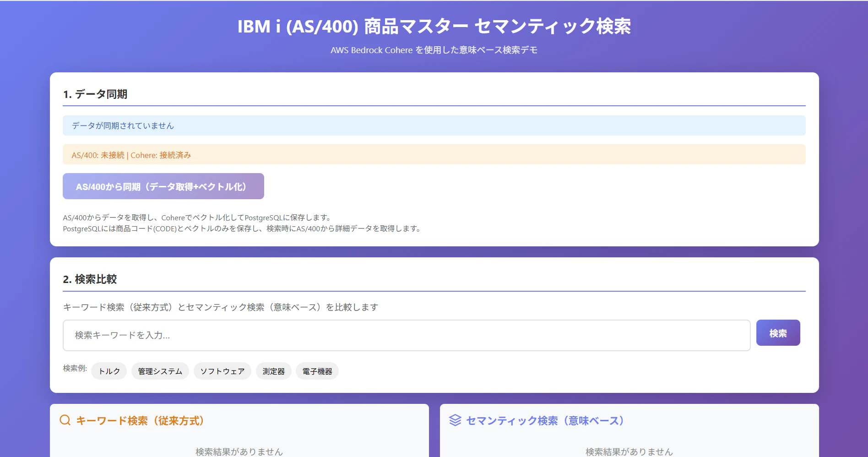Click the 1. データ同期 section heading
Viewport: 868px width, 457px height.
[x=95, y=94]
